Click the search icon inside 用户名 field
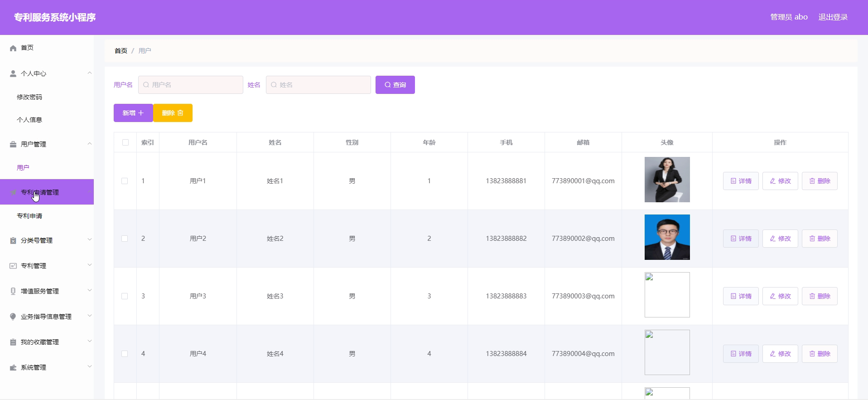 pyautogui.click(x=146, y=85)
